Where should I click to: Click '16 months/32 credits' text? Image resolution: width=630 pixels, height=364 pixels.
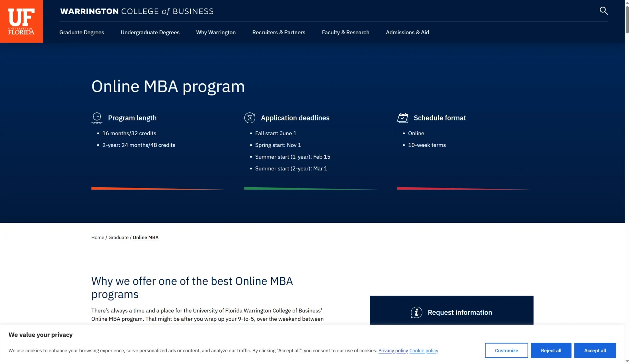click(129, 133)
